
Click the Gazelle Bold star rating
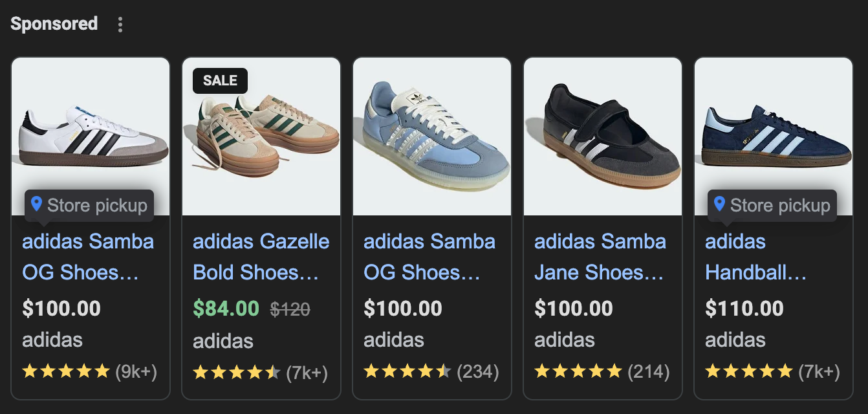236,373
